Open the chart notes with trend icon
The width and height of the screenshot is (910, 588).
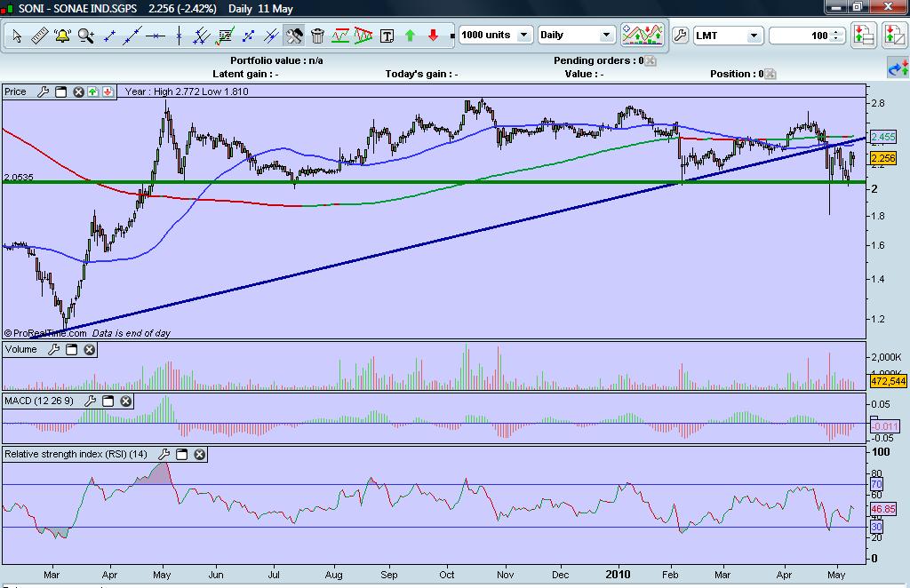click(x=225, y=36)
